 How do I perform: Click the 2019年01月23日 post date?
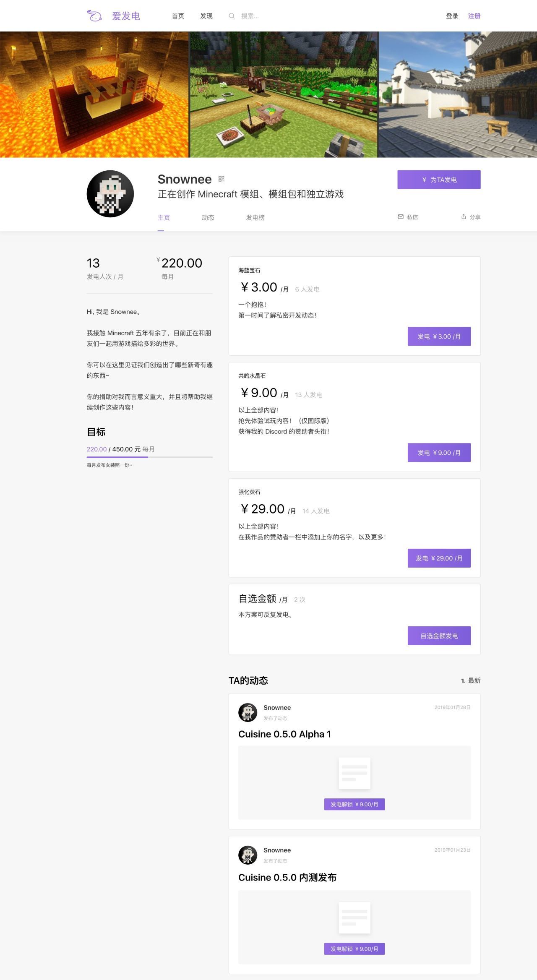[x=452, y=850]
